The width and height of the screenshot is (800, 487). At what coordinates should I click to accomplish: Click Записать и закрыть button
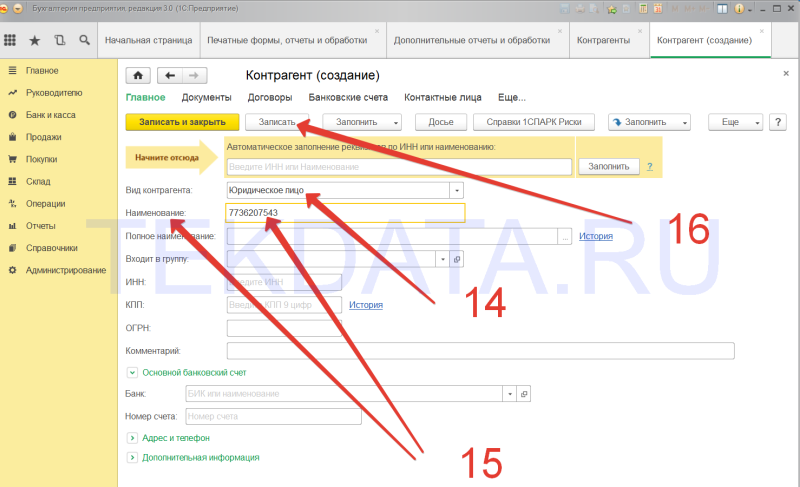coord(182,122)
